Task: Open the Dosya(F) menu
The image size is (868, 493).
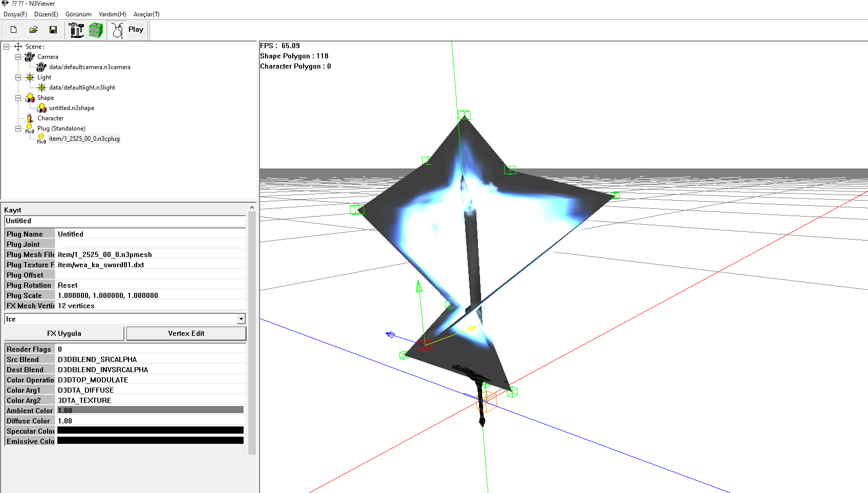Action: 15,14
